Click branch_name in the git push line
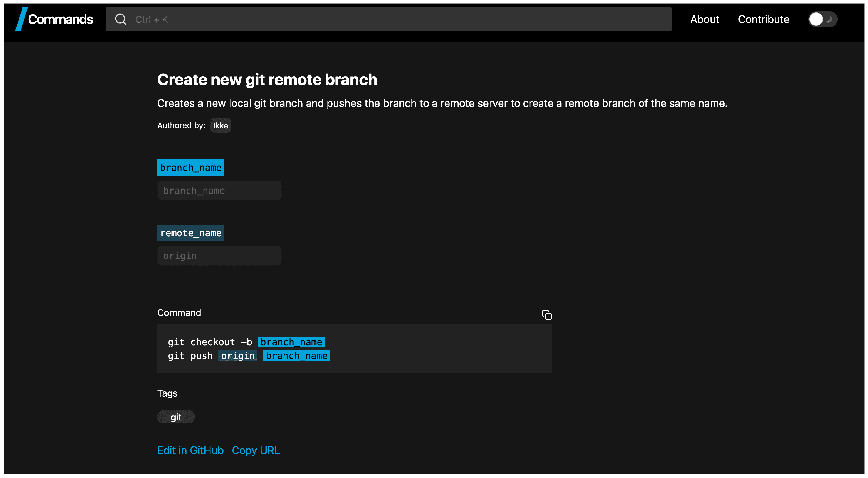 click(296, 356)
